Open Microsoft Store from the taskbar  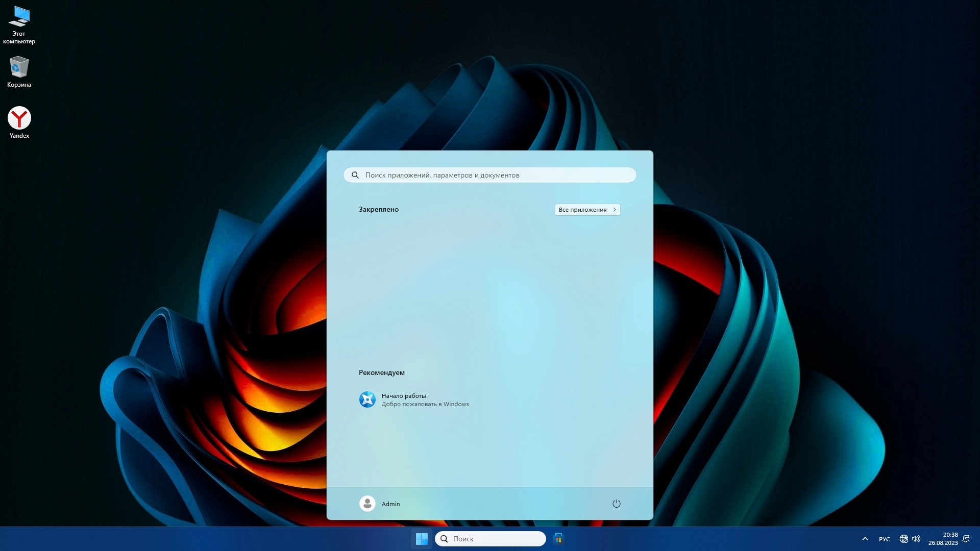click(x=558, y=539)
